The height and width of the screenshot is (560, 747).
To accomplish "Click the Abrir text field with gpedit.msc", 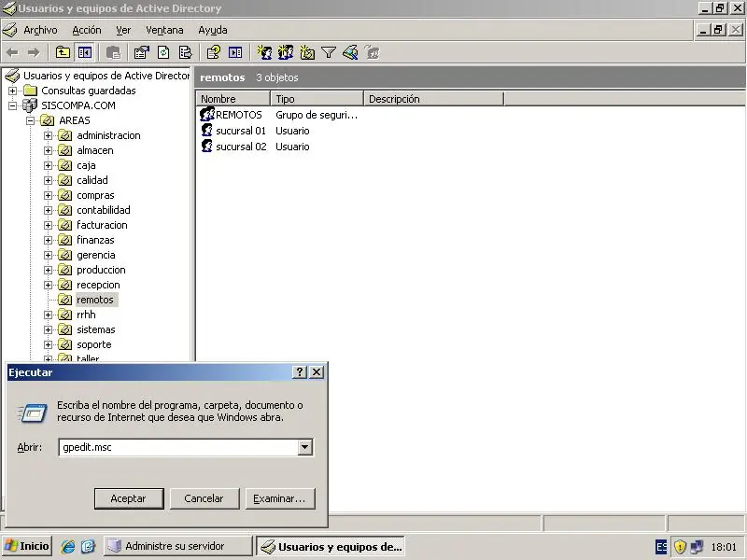I will click(x=178, y=447).
